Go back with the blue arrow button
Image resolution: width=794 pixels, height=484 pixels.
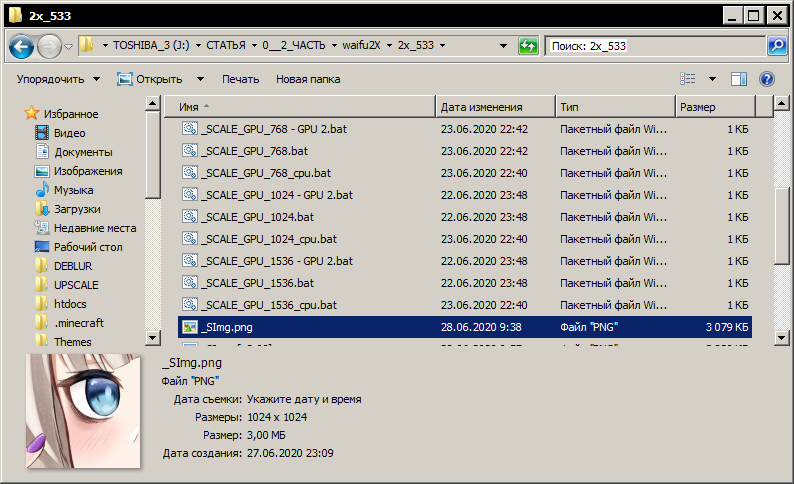coord(22,47)
